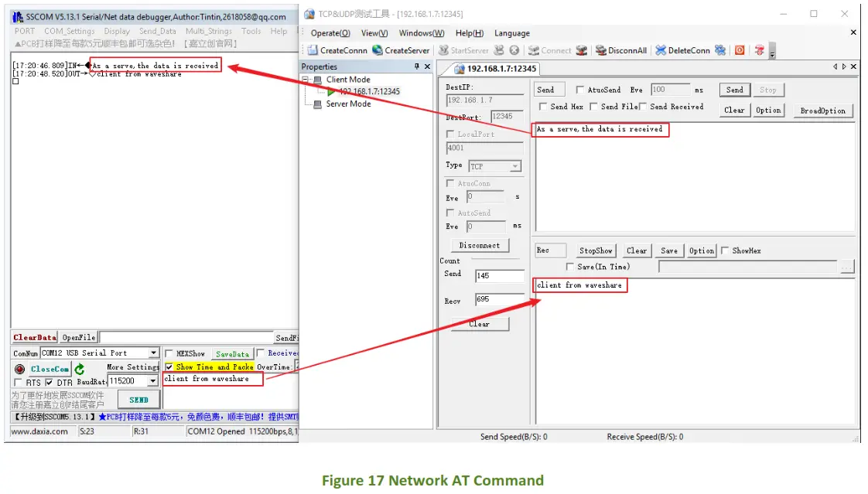Open the BaudRate dropdown showing 115200
The width and height of the screenshot is (868, 494).
152,381
